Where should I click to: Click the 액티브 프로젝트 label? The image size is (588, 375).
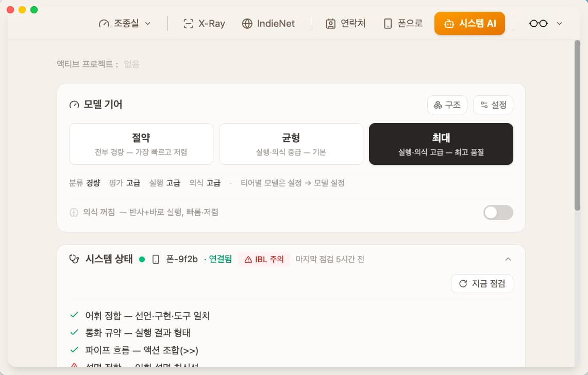point(88,64)
